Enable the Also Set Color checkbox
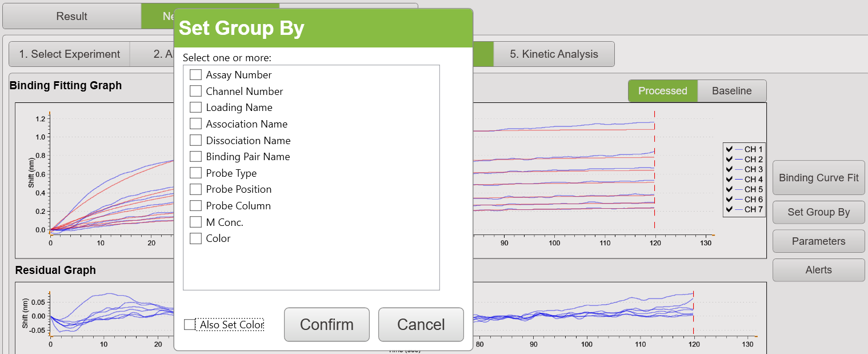Image resolution: width=868 pixels, height=354 pixels. point(190,325)
